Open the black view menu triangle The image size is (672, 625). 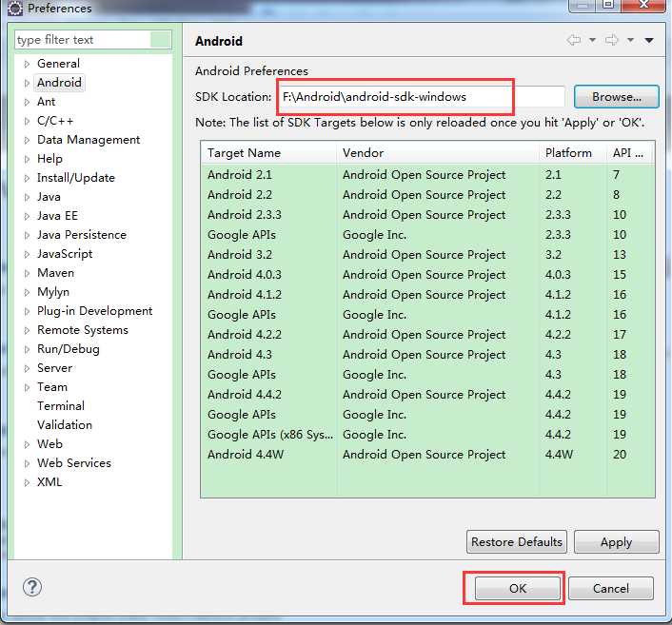[649, 41]
